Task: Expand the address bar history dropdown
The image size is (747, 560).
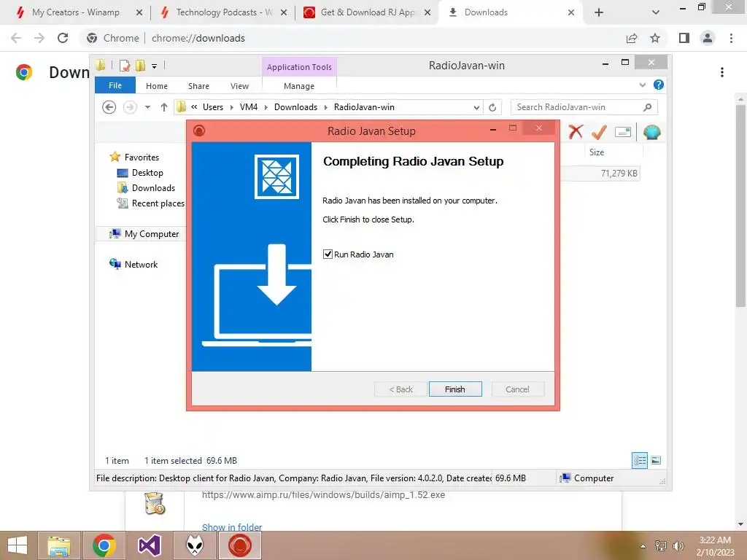Action: click(x=476, y=108)
